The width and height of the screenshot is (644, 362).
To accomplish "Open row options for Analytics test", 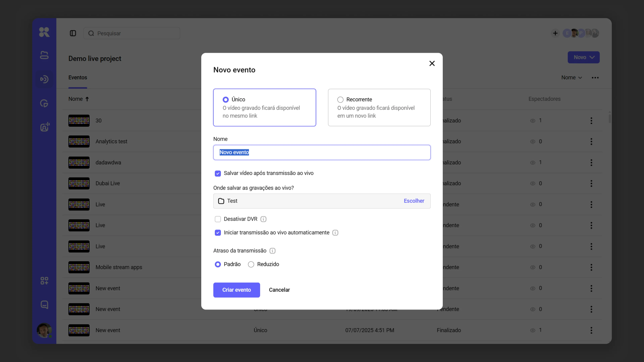I will [591, 142].
